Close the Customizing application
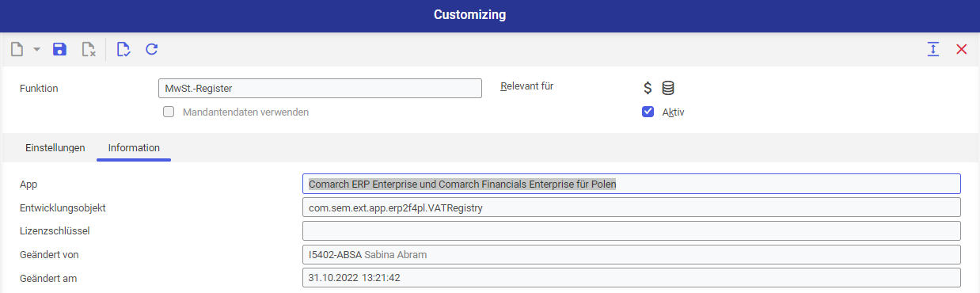The width and height of the screenshot is (980, 293). (962, 49)
